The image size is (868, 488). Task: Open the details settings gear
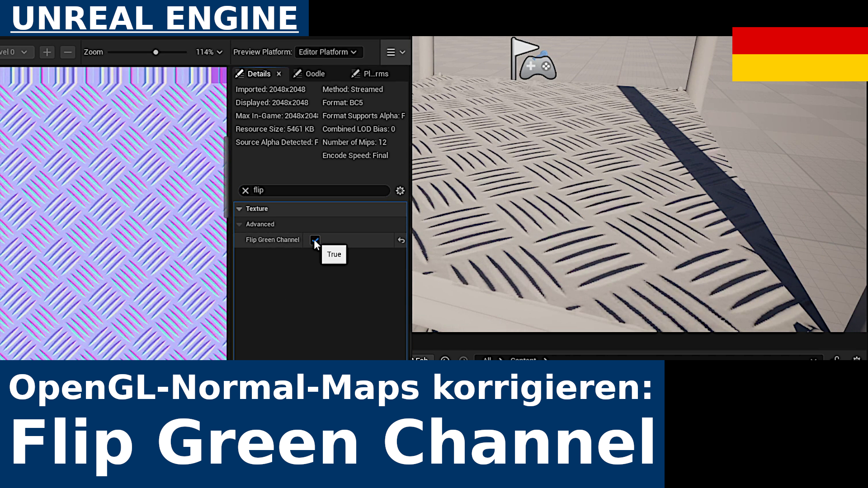400,191
